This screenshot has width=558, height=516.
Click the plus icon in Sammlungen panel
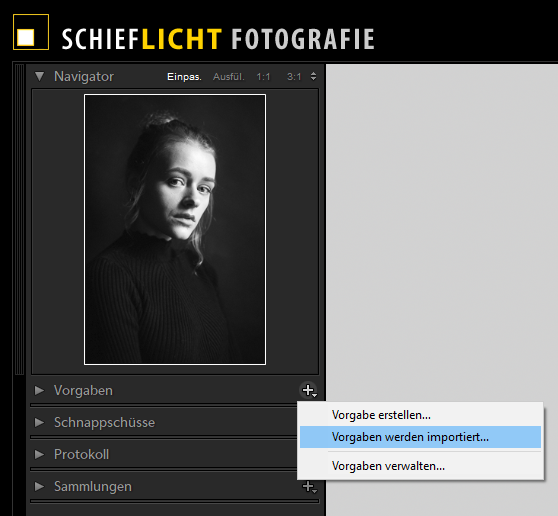click(309, 487)
